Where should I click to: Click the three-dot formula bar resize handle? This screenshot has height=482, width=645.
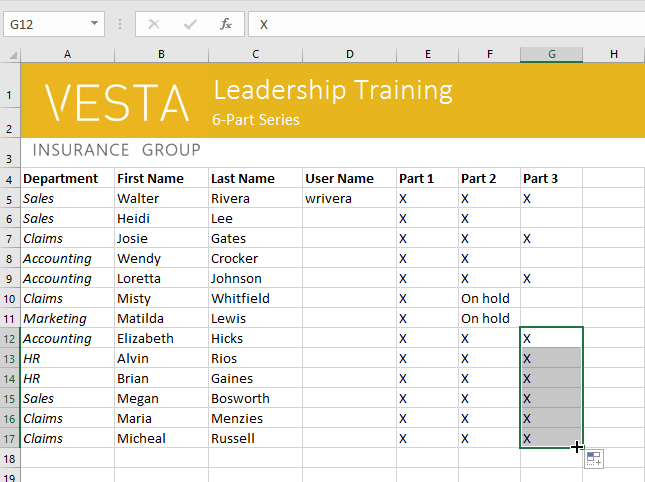[120, 23]
